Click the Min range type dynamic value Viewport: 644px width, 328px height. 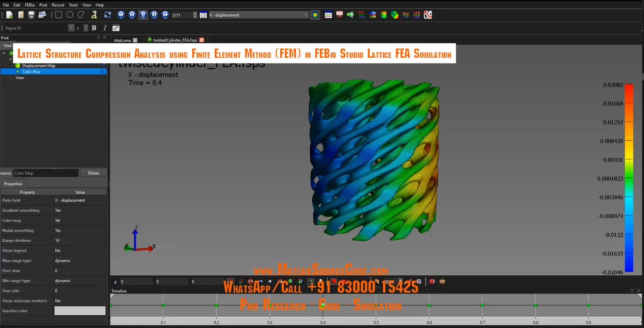coord(80,281)
